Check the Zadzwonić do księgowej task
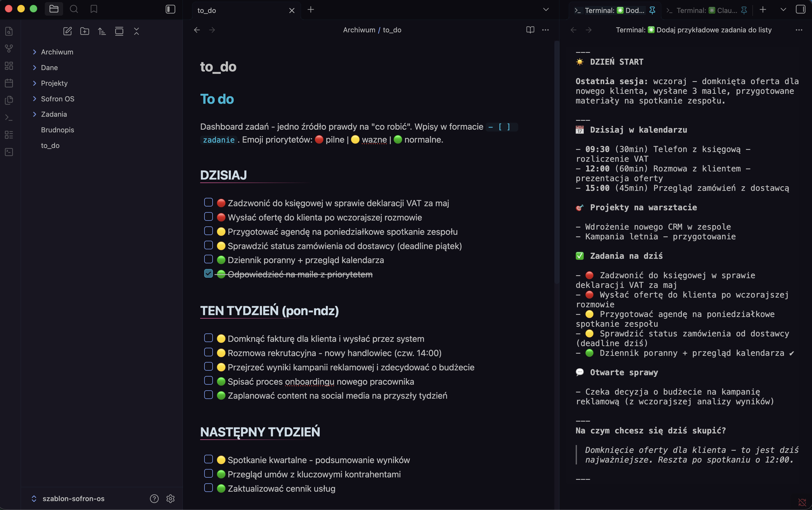Image resolution: width=812 pixels, height=510 pixels. click(208, 202)
